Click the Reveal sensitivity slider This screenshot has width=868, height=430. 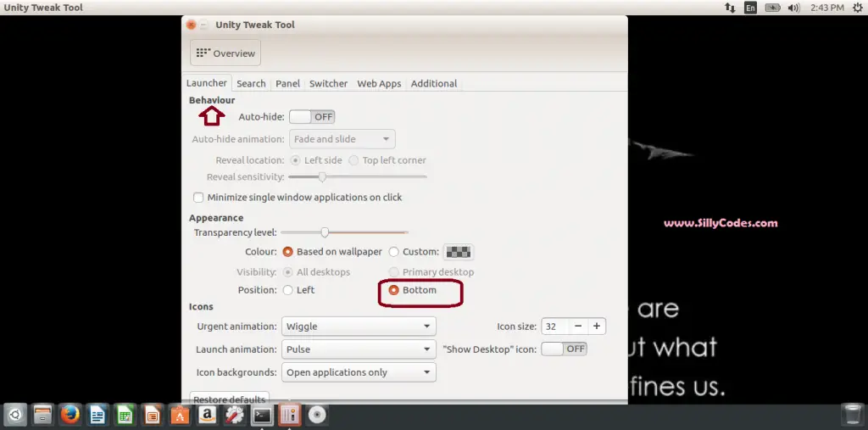coord(358,176)
